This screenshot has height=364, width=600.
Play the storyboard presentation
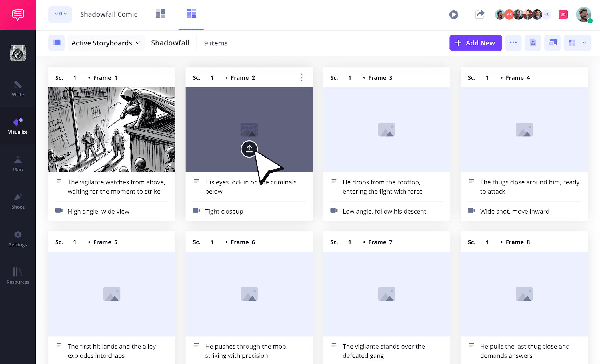pyautogui.click(x=453, y=15)
